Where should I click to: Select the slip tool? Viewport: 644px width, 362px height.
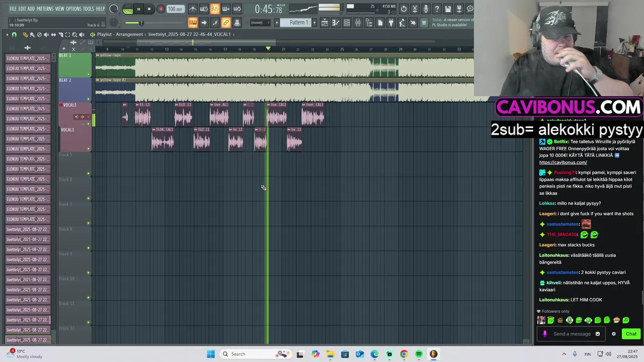(53, 34)
